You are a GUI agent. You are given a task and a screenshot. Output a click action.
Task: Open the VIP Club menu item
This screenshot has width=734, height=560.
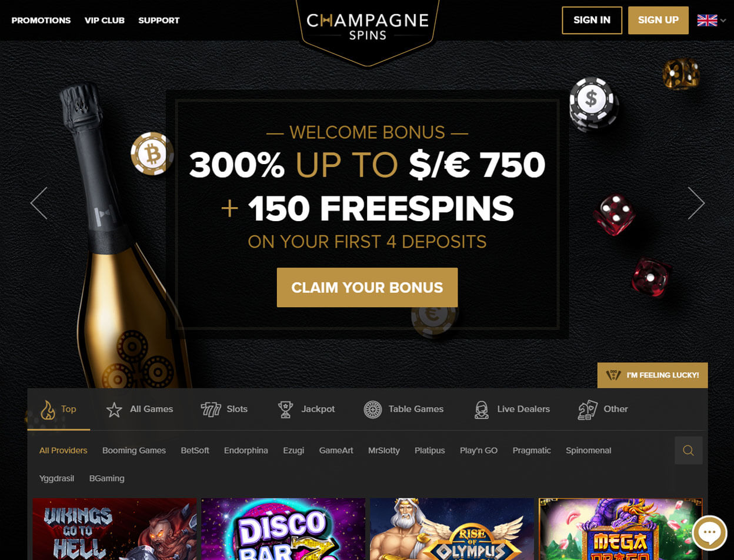tap(105, 20)
